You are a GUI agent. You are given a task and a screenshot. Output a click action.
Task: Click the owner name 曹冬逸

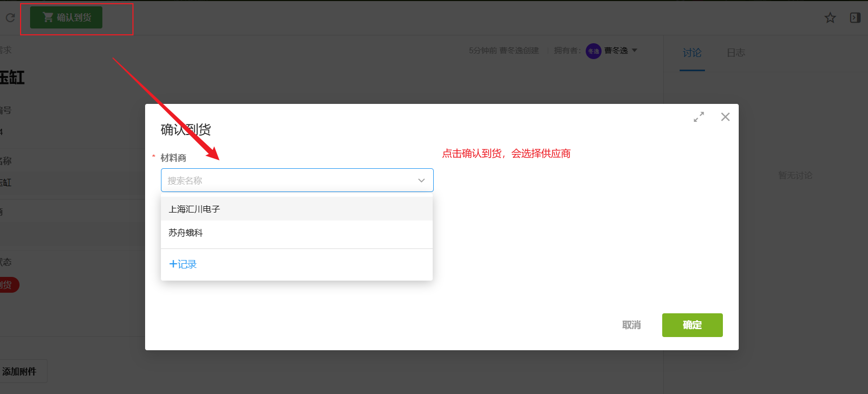616,51
